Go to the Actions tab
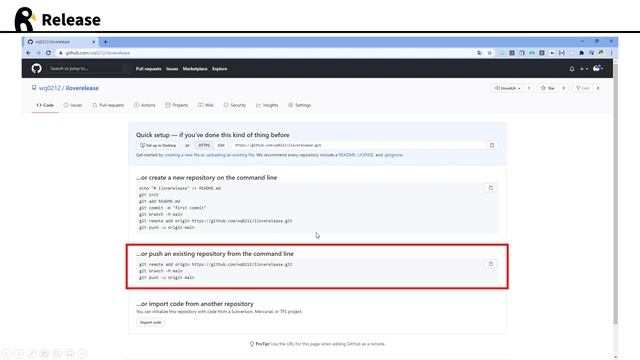This screenshot has height=360, width=640. [x=145, y=105]
